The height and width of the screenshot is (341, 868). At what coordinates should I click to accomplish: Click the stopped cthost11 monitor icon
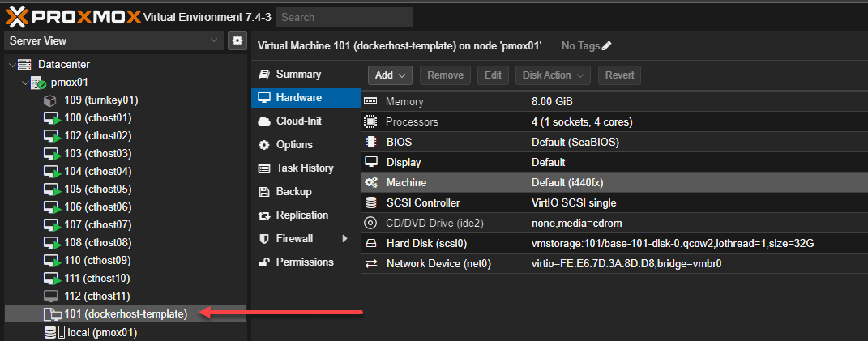[x=50, y=296]
